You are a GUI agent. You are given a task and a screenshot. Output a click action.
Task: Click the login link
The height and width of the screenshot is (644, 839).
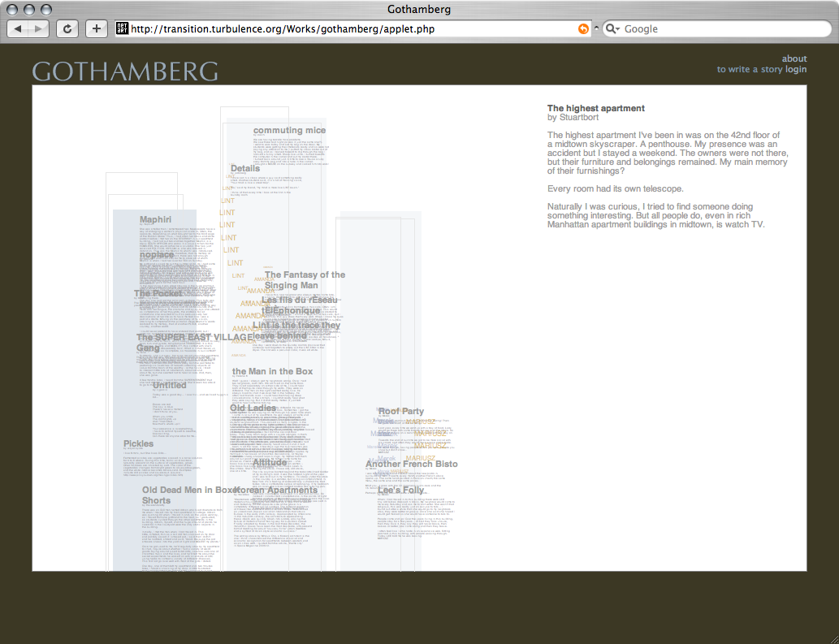click(796, 70)
